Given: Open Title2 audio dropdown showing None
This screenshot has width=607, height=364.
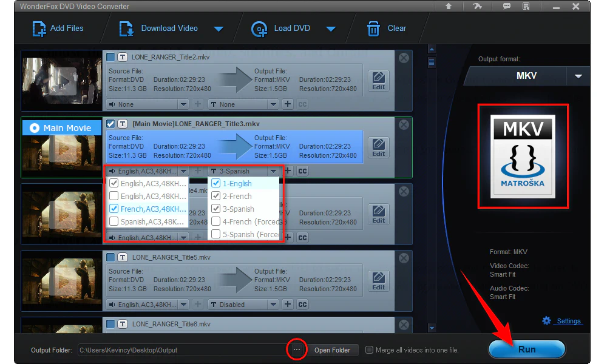Looking at the screenshot, I should click(x=147, y=104).
